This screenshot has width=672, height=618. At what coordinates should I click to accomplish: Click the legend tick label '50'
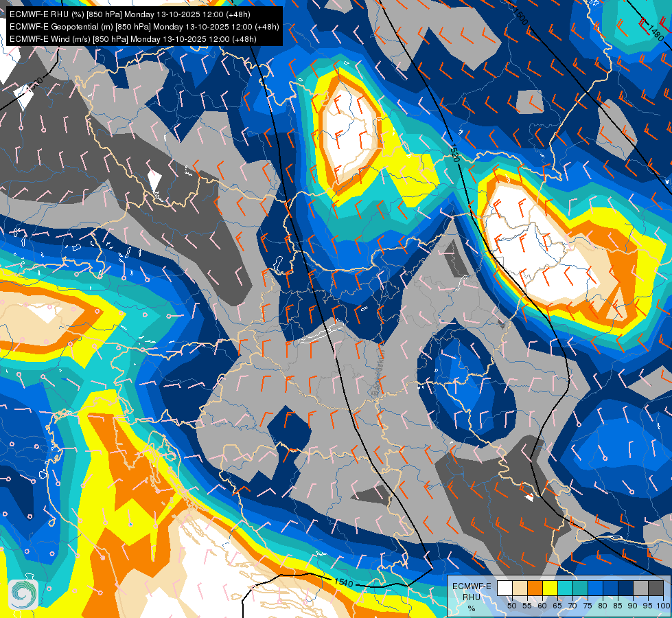511,606
